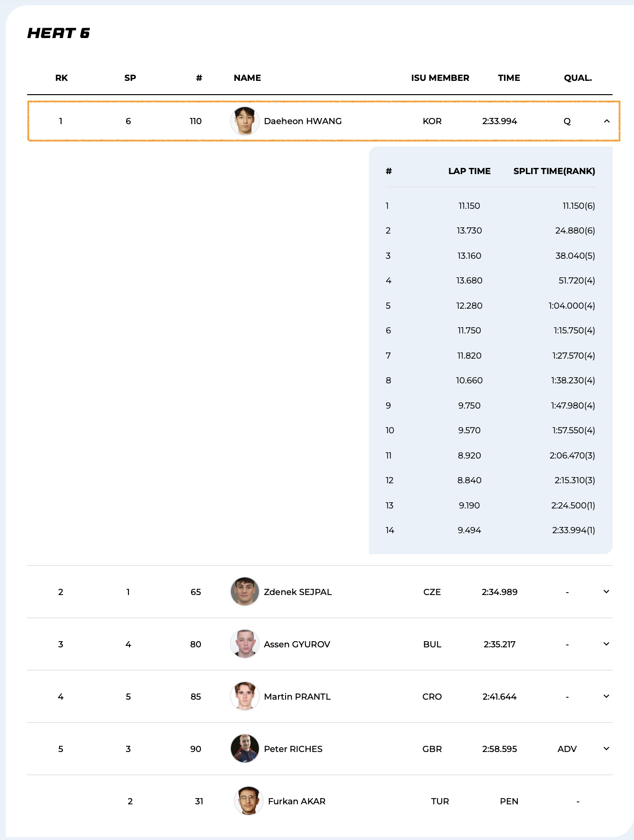Click the SPLIT TIME(RANK) column header
634x840 pixels.
pyautogui.click(x=554, y=171)
